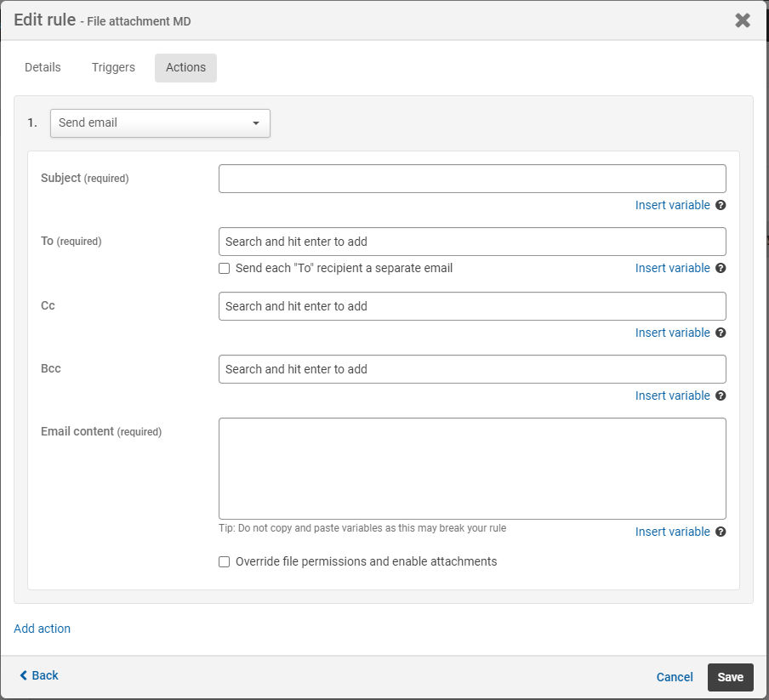
Task: Switch to the Details tab
Action: [x=43, y=68]
